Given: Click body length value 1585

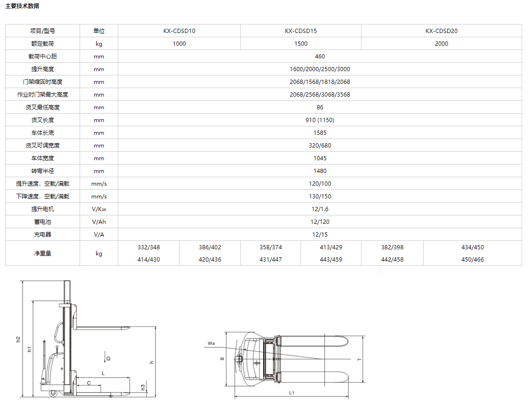Looking at the screenshot, I should (319, 132).
